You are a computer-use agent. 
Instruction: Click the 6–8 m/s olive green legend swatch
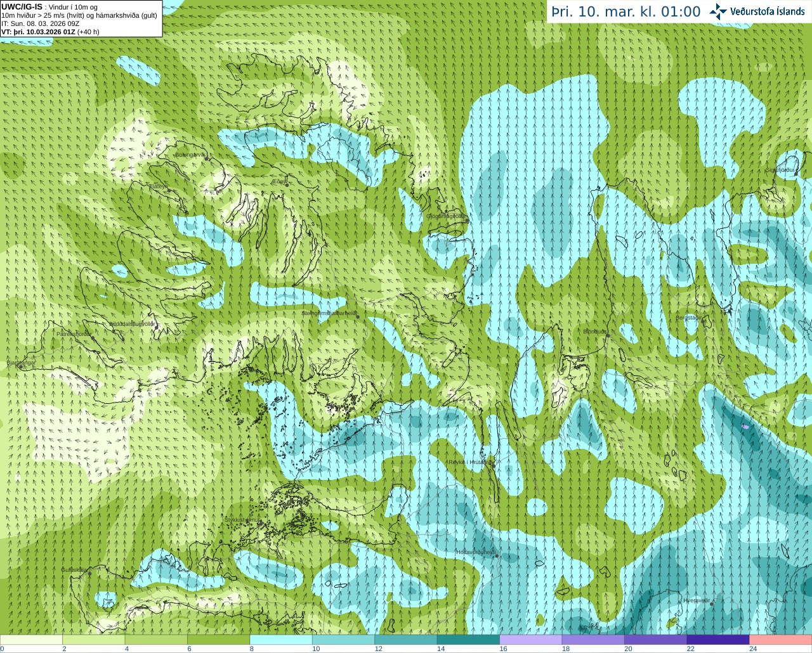click(x=218, y=640)
